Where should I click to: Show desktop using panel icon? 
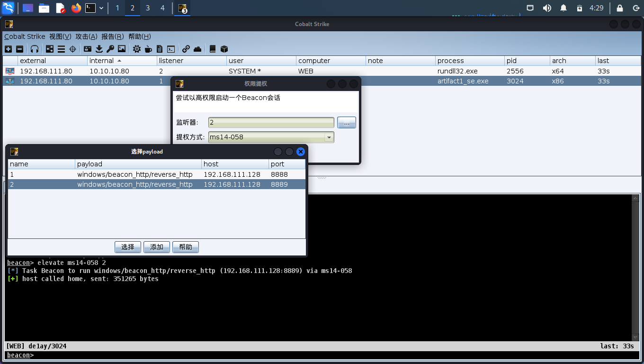pos(28,8)
